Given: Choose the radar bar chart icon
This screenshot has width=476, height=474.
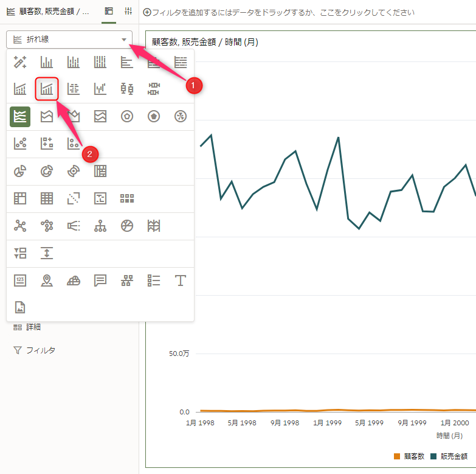Looking at the screenshot, I should (x=181, y=116).
